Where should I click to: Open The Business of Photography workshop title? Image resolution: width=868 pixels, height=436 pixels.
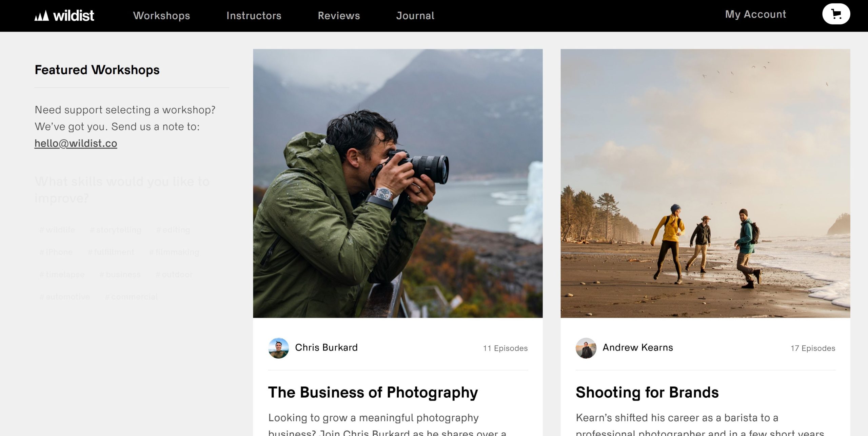point(373,393)
